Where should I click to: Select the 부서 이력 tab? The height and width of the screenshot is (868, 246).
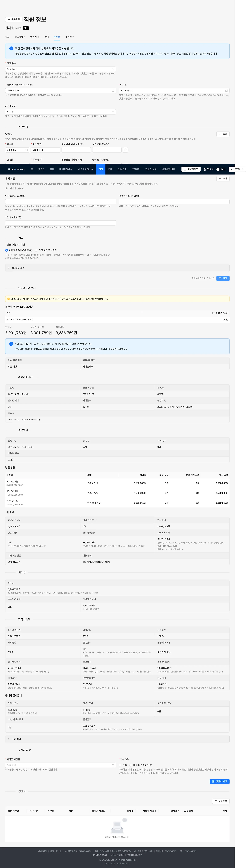pyautogui.click(x=70, y=37)
